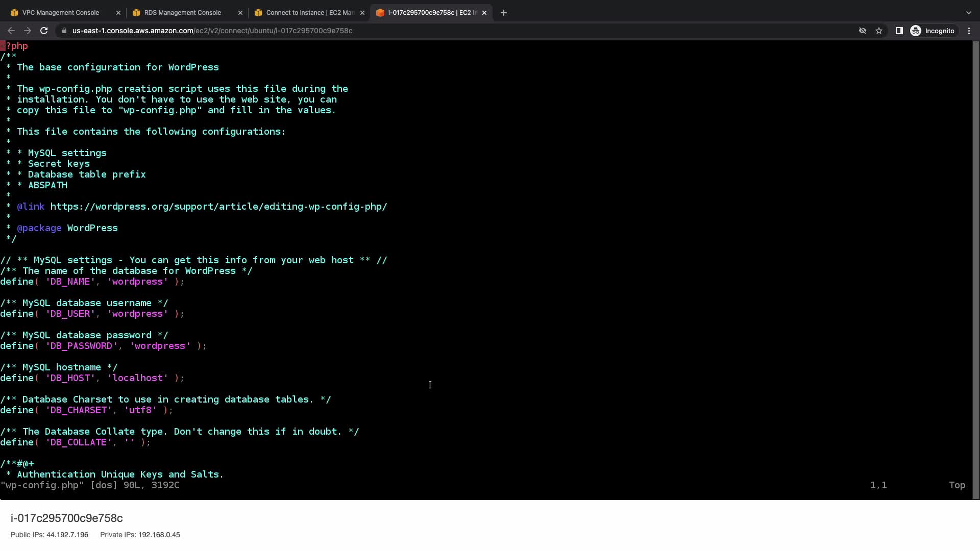Switch to Connect to instance tab
The width and height of the screenshot is (980, 551).
click(x=309, y=13)
